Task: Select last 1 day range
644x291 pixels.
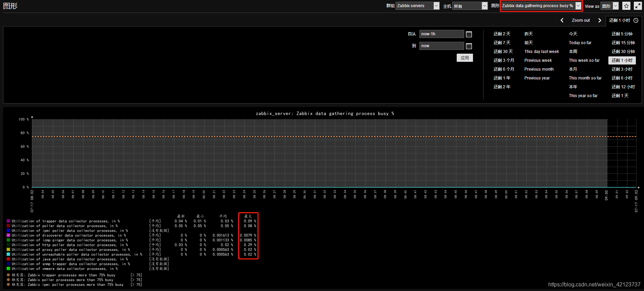Action: (620, 96)
